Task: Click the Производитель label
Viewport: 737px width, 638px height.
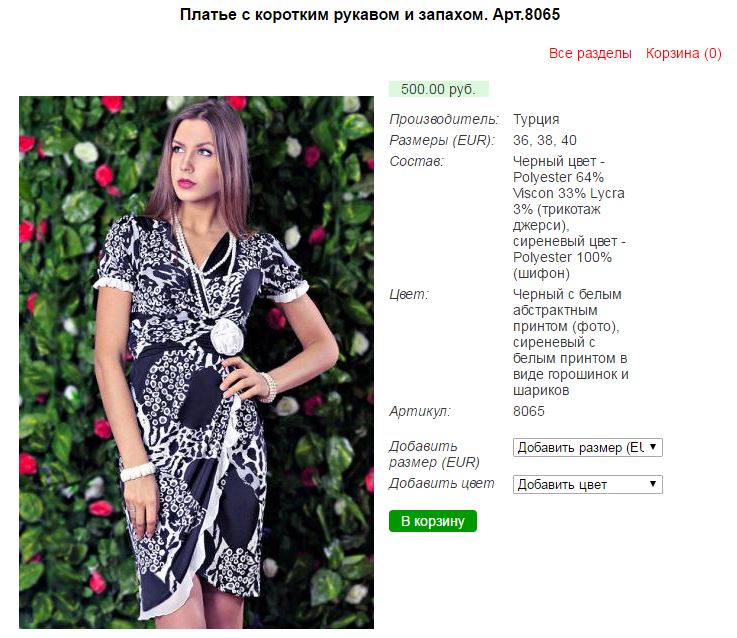Action: tap(444, 119)
